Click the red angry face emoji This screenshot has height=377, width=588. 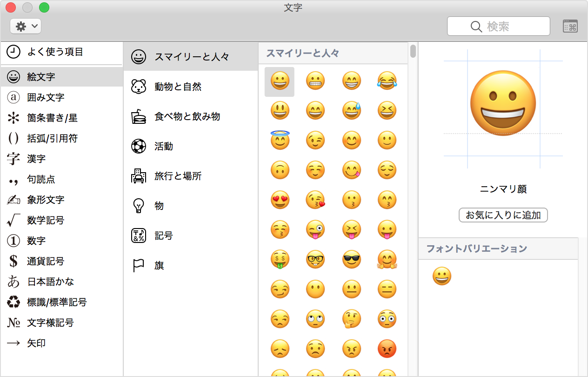click(x=387, y=349)
